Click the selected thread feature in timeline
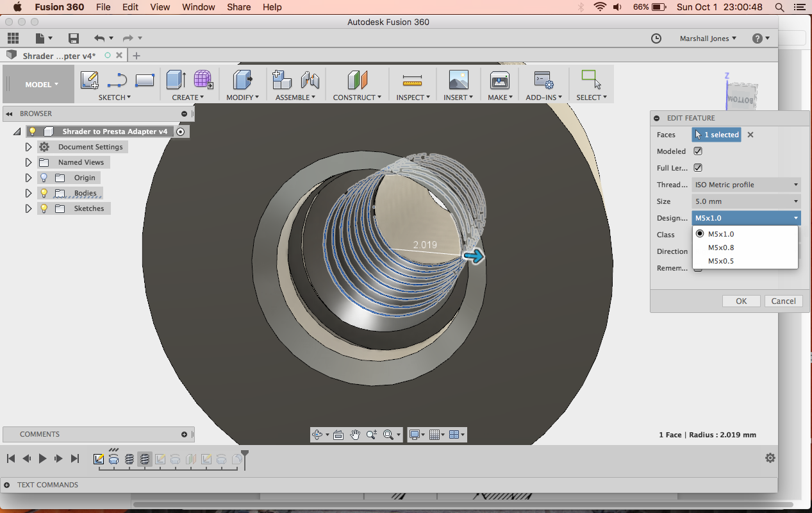This screenshot has width=812, height=513. pos(145,459)
